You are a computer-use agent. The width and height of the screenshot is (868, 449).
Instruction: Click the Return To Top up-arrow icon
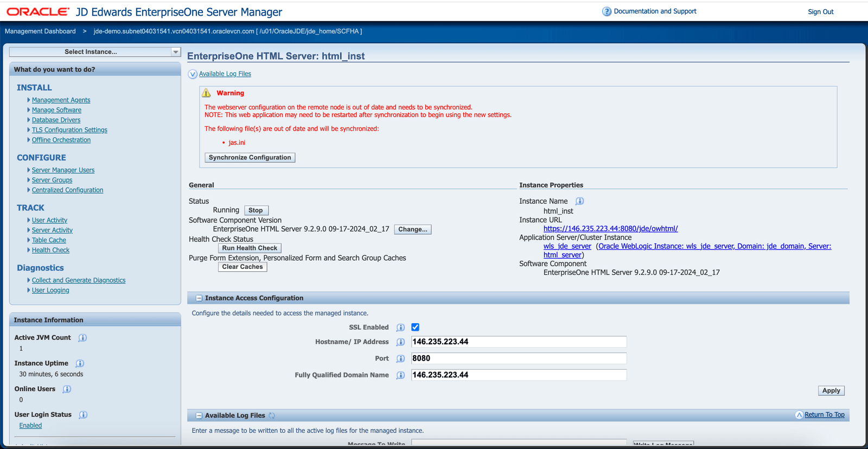pyautogui.click(x=799, y=415)
